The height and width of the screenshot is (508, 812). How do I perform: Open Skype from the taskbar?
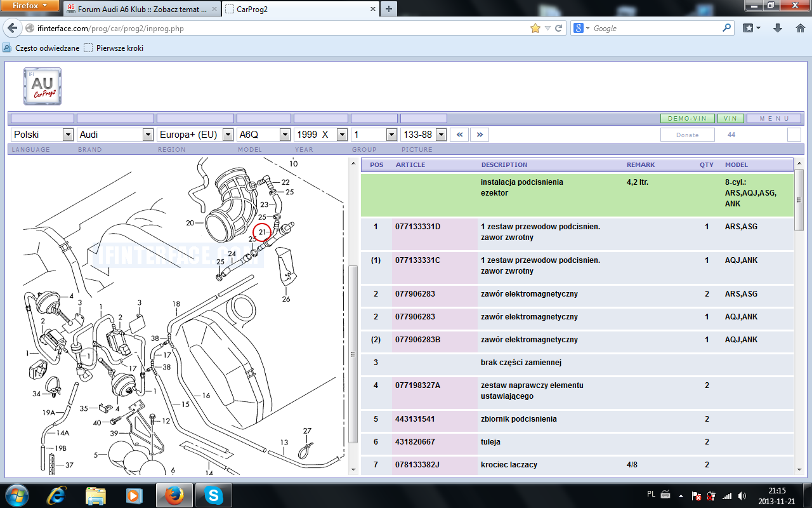[x=214, y=495]
